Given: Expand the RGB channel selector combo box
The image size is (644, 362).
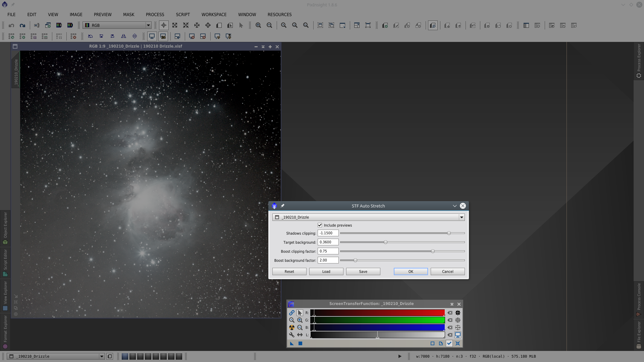Looking at the screenshot, I should pyautogui.click(x=148, y=25).
